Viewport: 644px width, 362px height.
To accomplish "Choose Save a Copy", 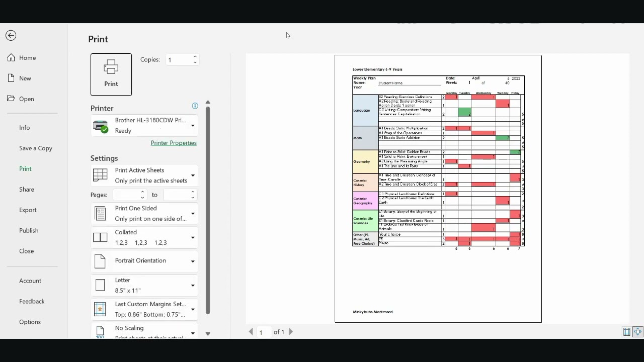I will [x=36, y=148].
